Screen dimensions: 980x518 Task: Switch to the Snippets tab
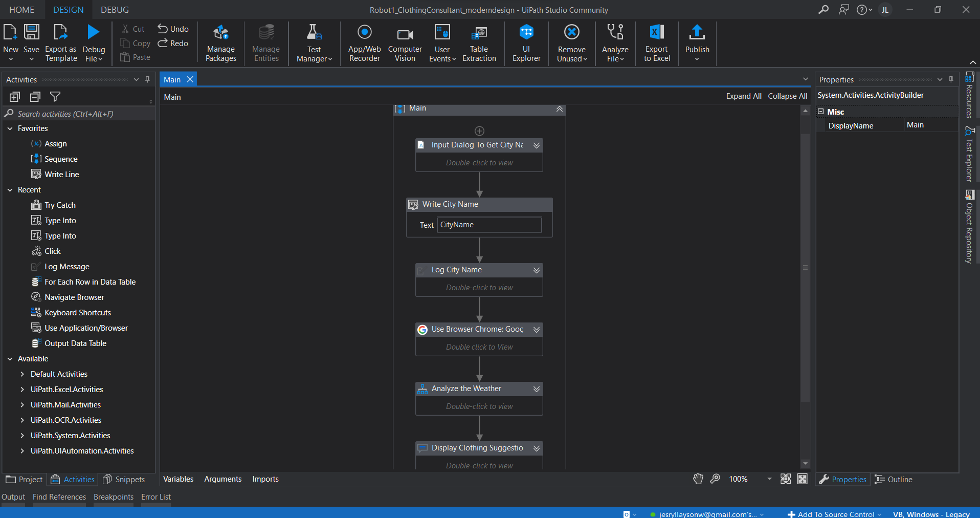click(x=124, y=480)
